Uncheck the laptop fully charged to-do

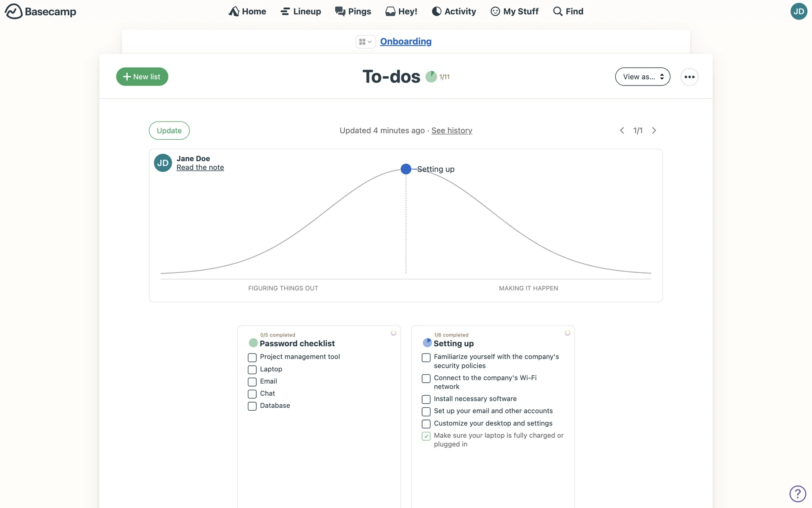click(x=426, y=436)
